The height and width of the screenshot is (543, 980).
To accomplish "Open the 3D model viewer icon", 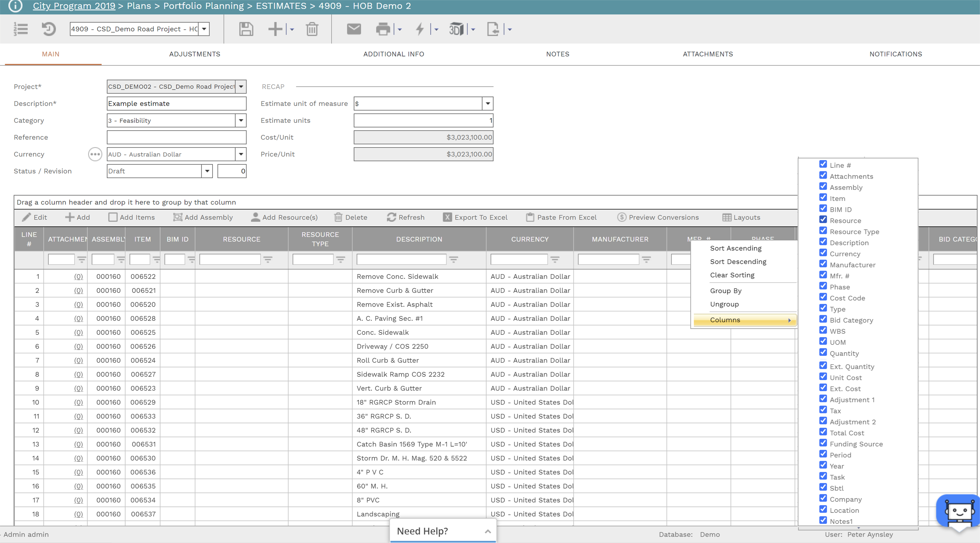I will tap(456, 29).
